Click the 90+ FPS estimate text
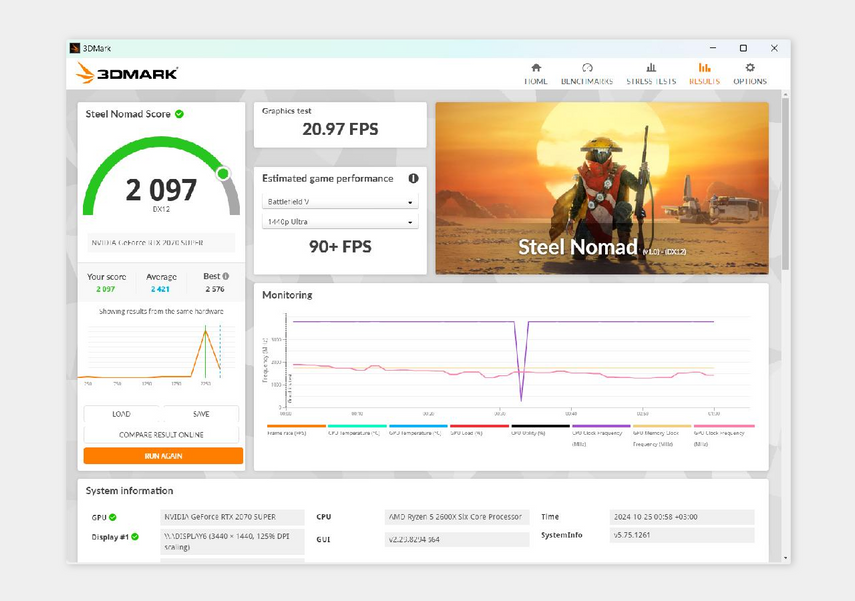 pyautogui.click(x=340, y=247)
